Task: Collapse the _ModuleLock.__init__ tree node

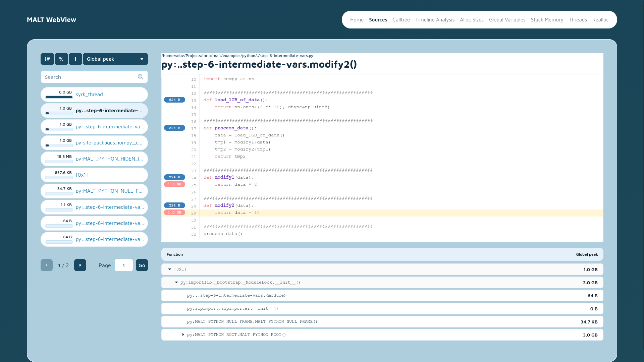Action: pos(176,282)
